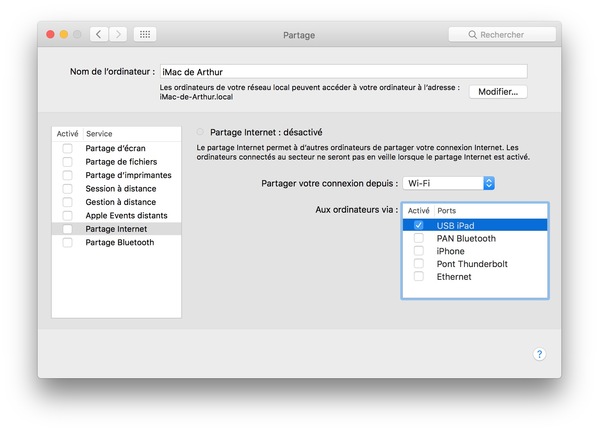Click the Rechercher search field

pyautogui.click(x=502, y=34)
